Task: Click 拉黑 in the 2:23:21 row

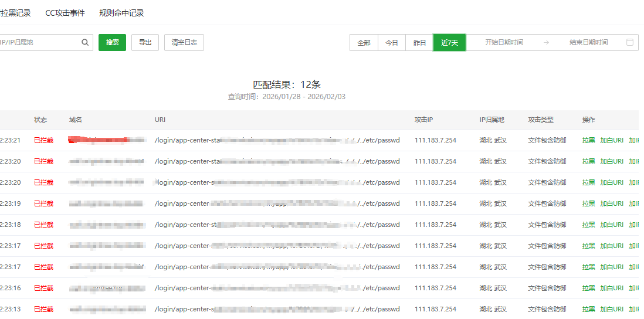Action: [588, 140]
